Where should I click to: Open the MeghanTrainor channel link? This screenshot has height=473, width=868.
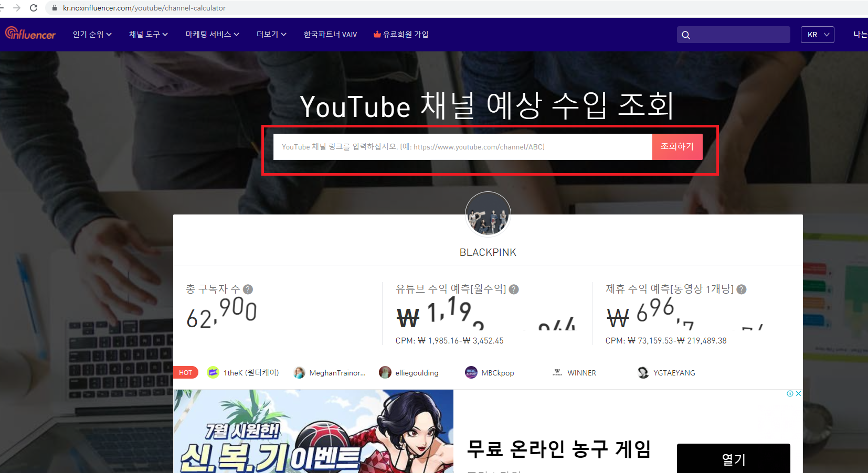tap(337, 373)
